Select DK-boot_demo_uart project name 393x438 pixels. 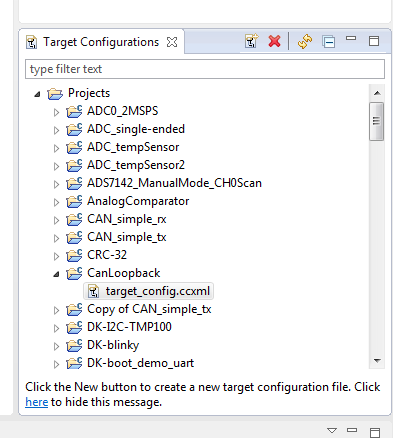click(x=140, y=363)
